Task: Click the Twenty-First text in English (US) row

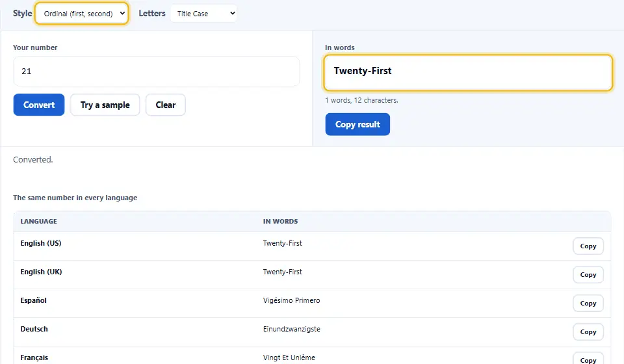Action: click(282, 243)
